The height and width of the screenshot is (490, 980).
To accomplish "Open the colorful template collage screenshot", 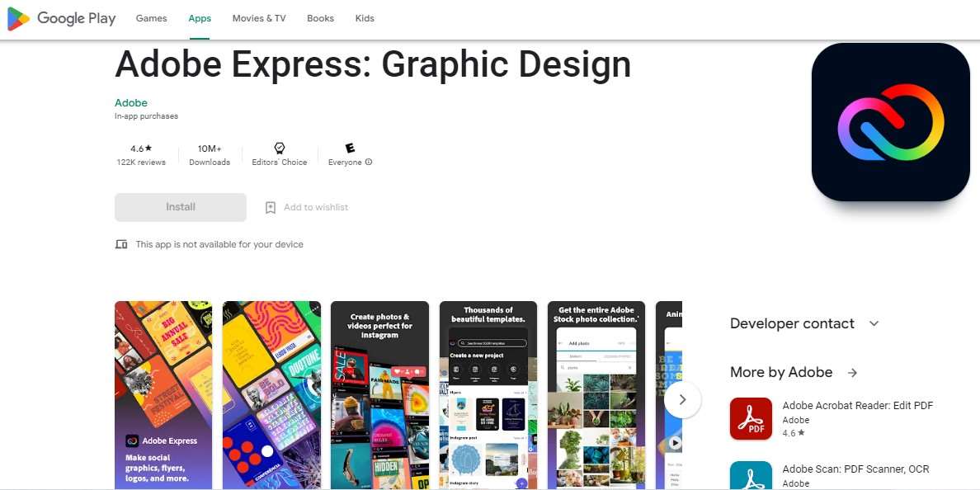I will coord(271,395).
